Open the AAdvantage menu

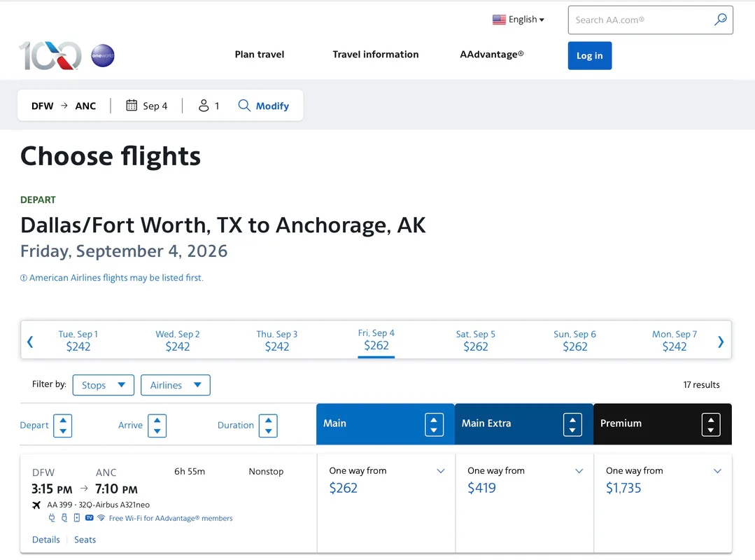click(492, 55)
